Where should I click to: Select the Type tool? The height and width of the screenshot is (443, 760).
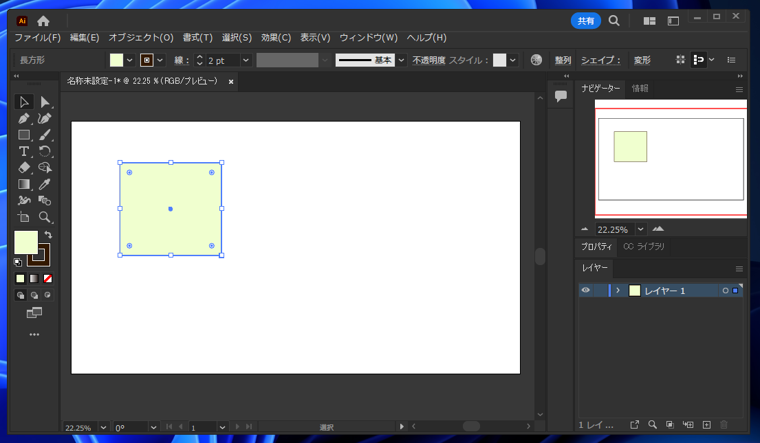[23, 151]
